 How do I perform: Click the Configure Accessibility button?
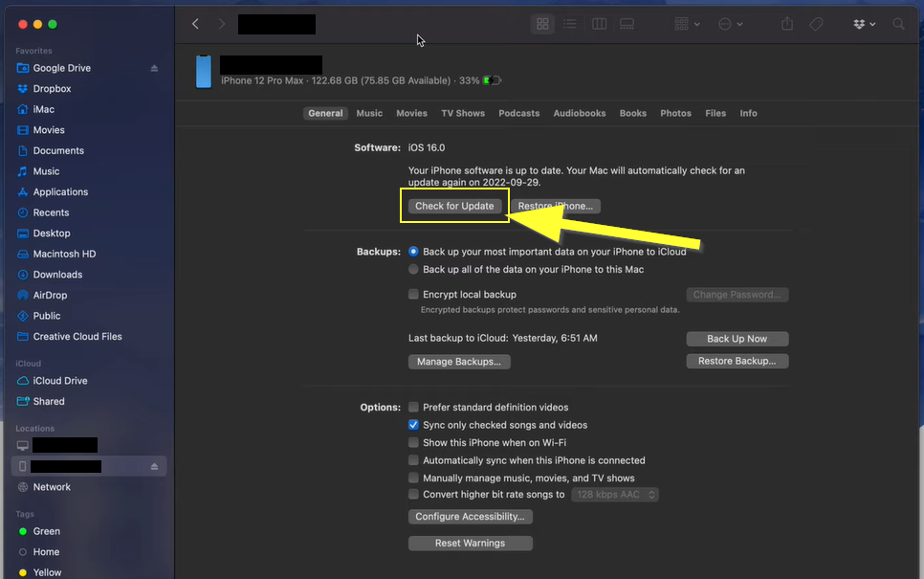471,517
